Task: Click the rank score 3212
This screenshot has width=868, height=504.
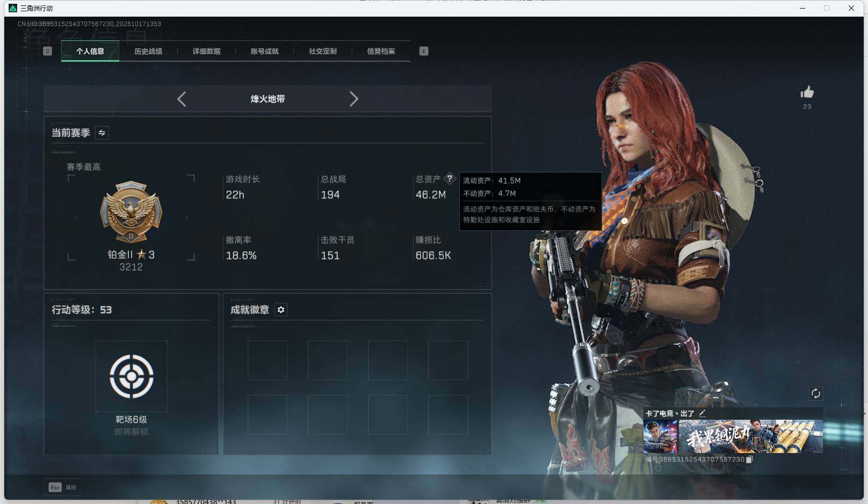Action: click(131, 267)
